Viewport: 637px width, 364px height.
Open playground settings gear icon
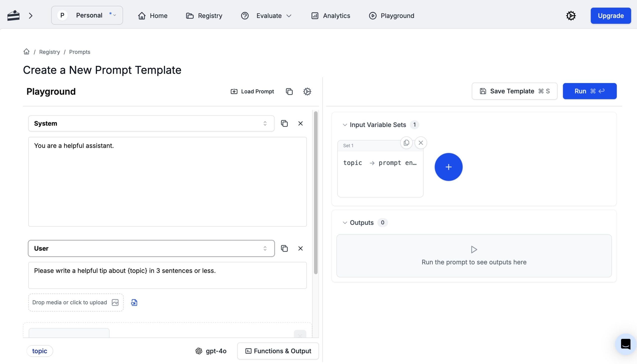(x=307, y=92)
